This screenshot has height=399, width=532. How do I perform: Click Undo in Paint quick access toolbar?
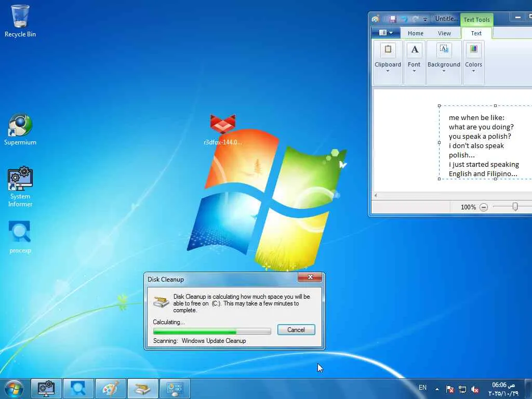404,19
